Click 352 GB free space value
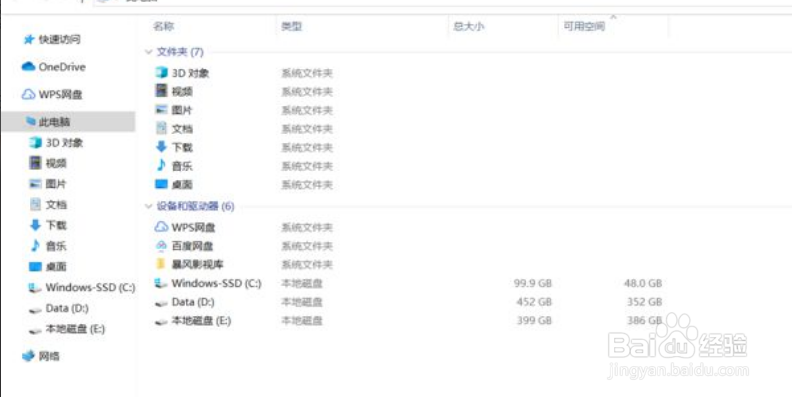 click(644, 302)
